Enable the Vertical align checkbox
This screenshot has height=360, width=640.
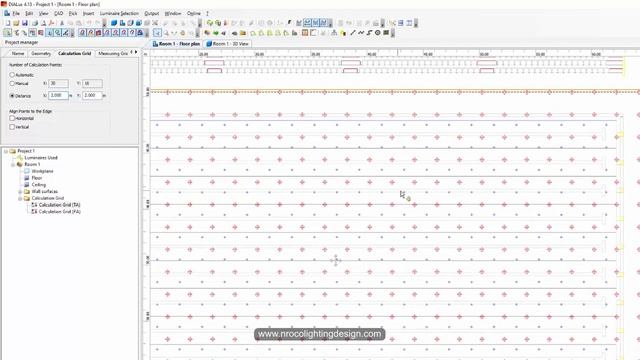point(12,127)
